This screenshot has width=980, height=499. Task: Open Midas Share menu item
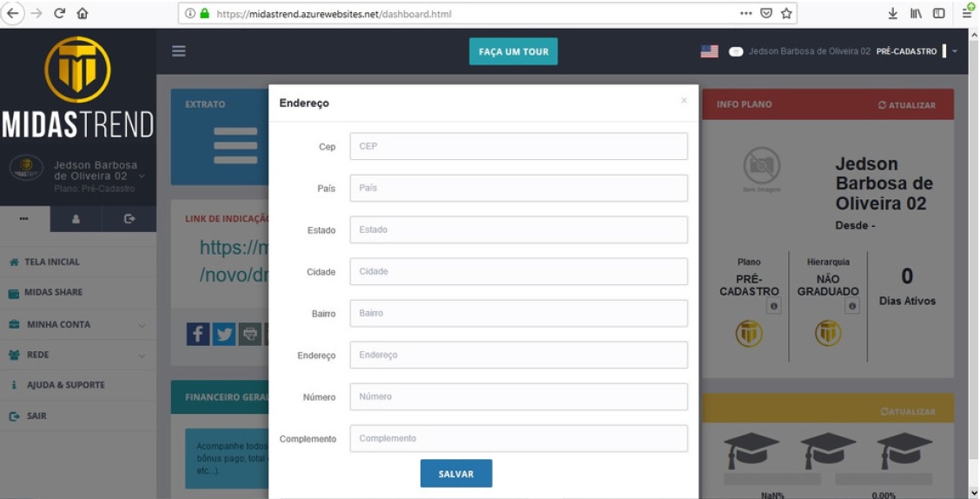click(x=53, y=293)
